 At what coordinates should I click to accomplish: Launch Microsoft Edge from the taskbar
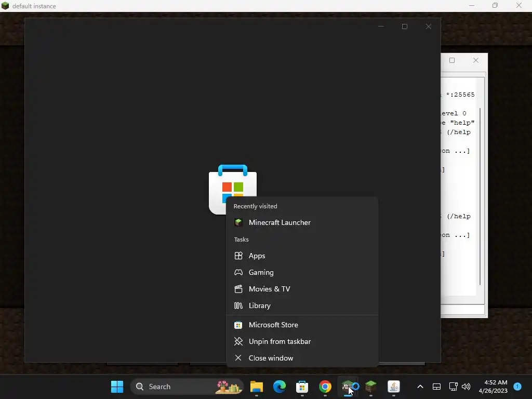[x=280, y=387]
